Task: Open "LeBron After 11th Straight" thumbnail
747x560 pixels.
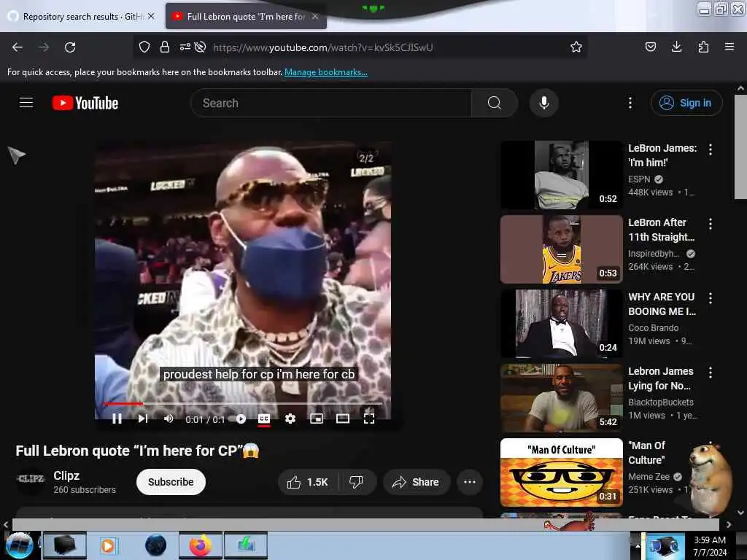Action: coord(561,249)
